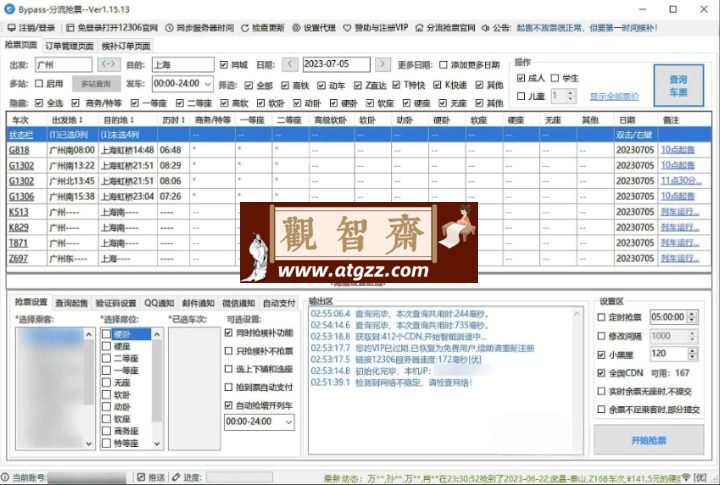Toggle 学生 ticket checkbox
The image size is (720, 485).
[555, 78]
